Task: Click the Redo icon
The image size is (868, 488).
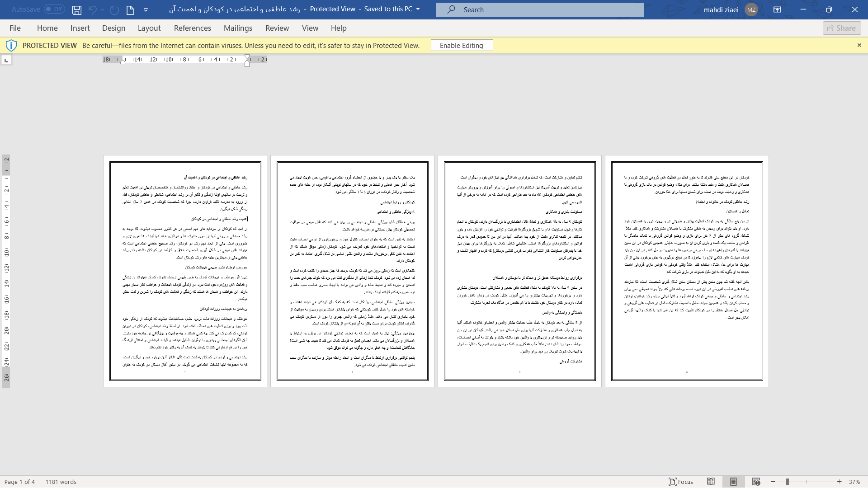Action: [114, 9]
